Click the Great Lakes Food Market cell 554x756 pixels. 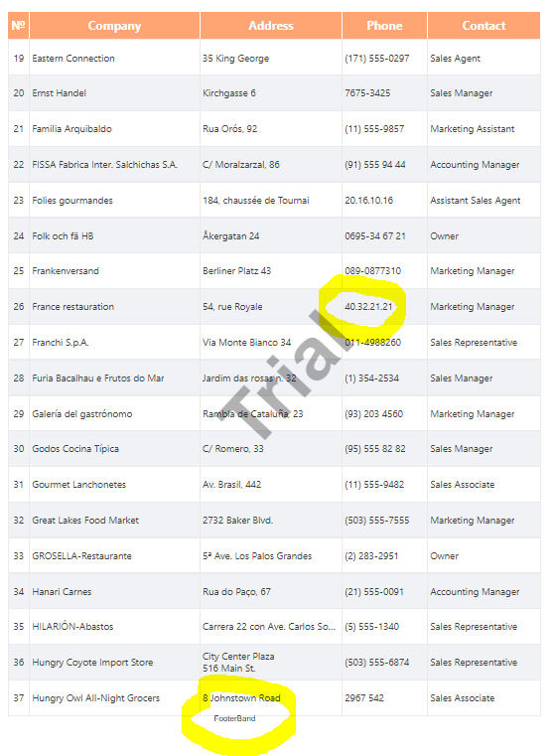[114, 520]
